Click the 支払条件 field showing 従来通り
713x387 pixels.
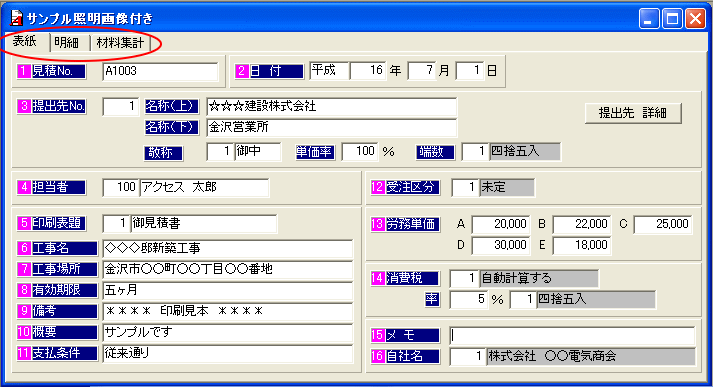(x=228, y=353)
